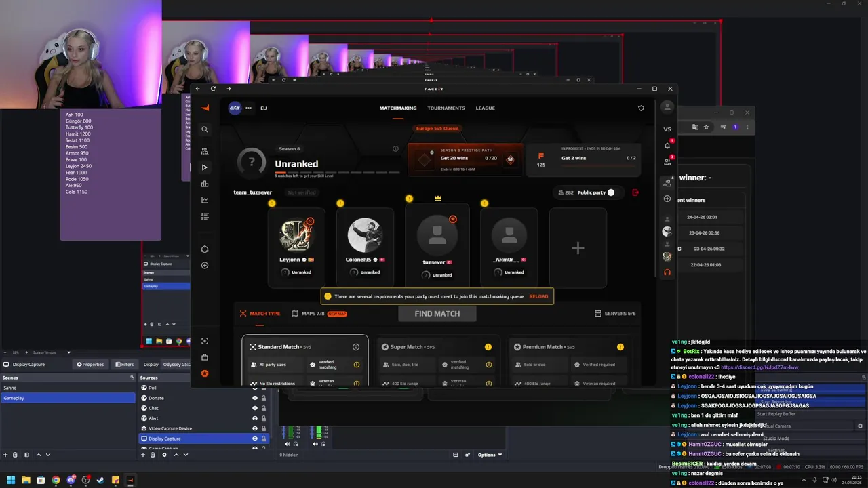Image resolution: width=868 pixels, height=488 pixels.
Task: Open Leyjonn's party member card
Action: [296, 248]
